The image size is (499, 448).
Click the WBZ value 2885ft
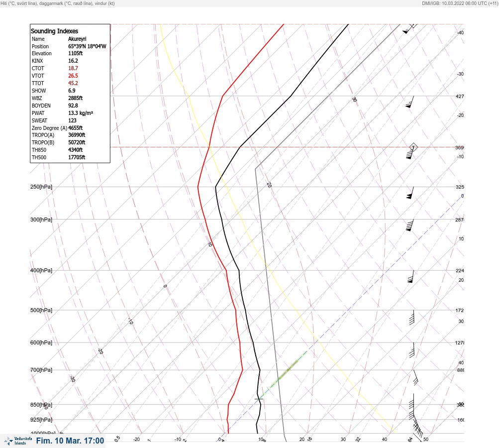pyautogui.click(x=76, y=98)
